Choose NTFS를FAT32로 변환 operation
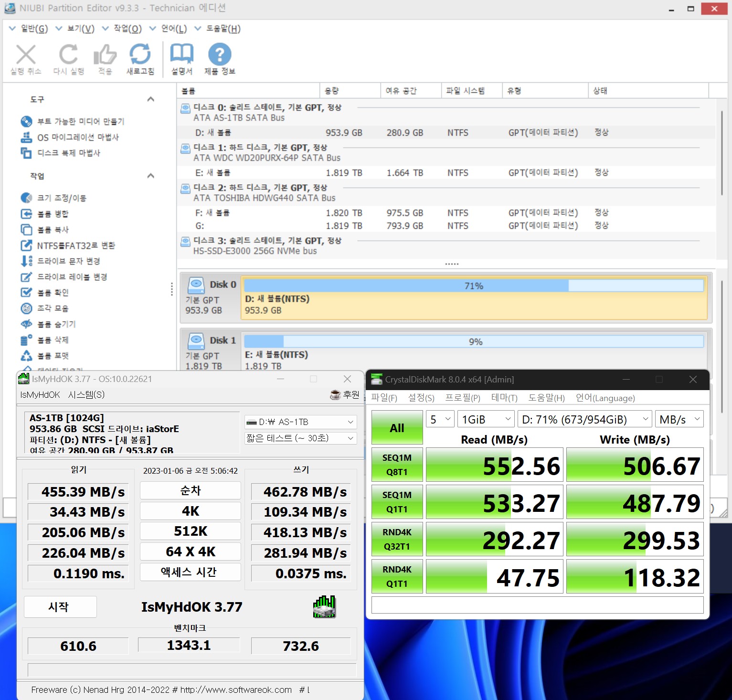This screenshot has height=700, width=732. (68, 245)
